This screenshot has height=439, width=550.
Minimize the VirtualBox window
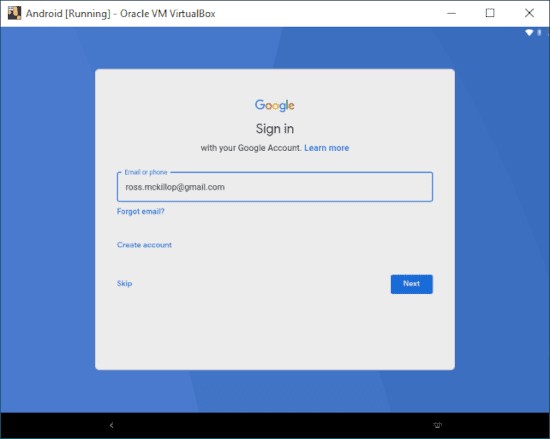click(451, 13)
